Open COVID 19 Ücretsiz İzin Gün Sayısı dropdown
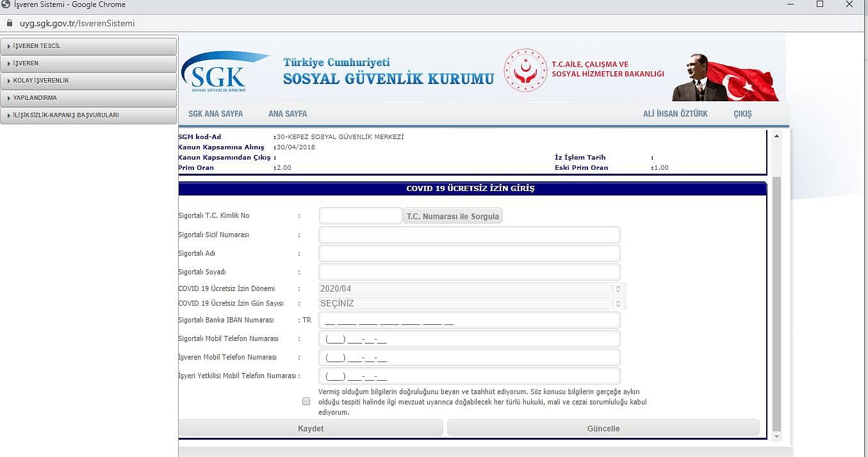This screenshot has width=868, height=457. pyautogui.click(x=472, y=304)
